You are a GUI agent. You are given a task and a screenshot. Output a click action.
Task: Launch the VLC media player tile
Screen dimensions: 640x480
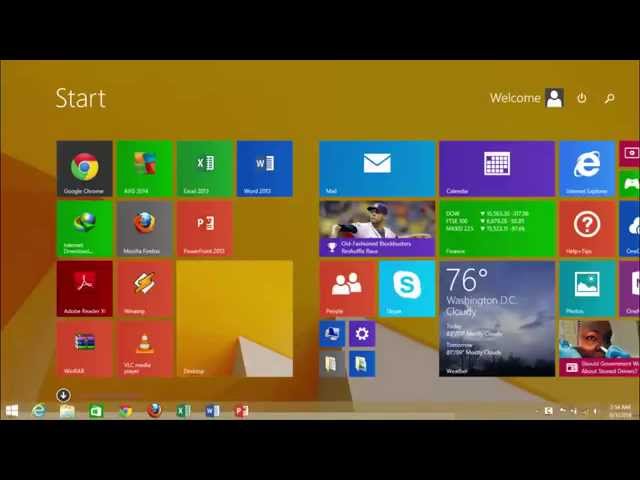pos(144,349)
